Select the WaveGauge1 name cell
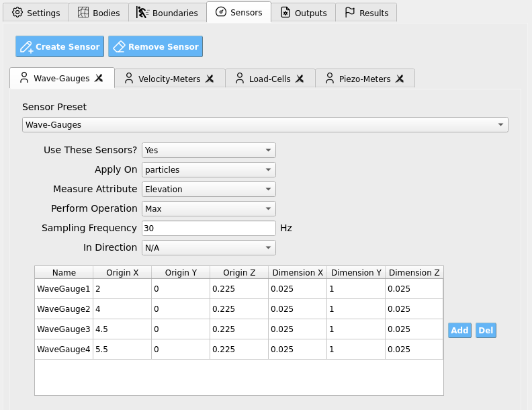This screenshot has width=532, height=410. coord(64,289)
